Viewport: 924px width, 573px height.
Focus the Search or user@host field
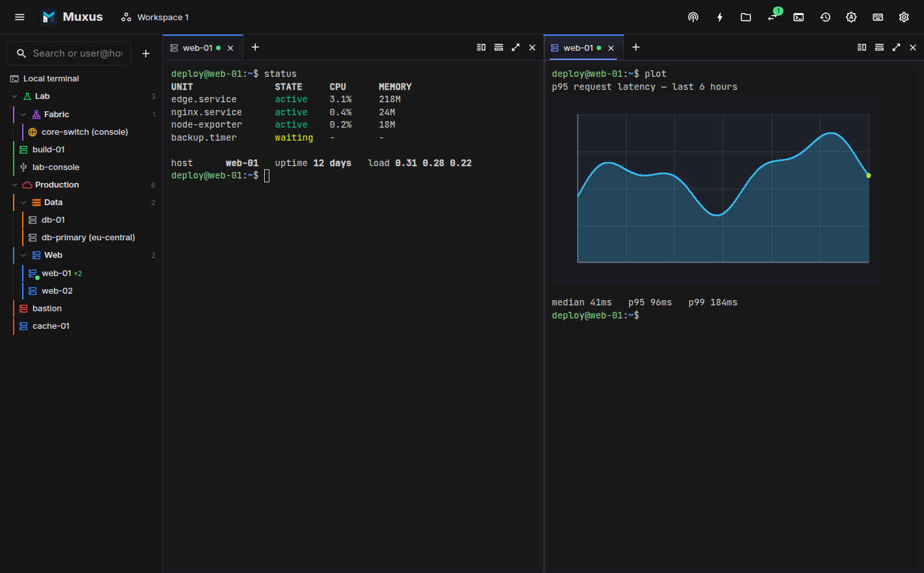pyautogui.click(x=69, y=53)
